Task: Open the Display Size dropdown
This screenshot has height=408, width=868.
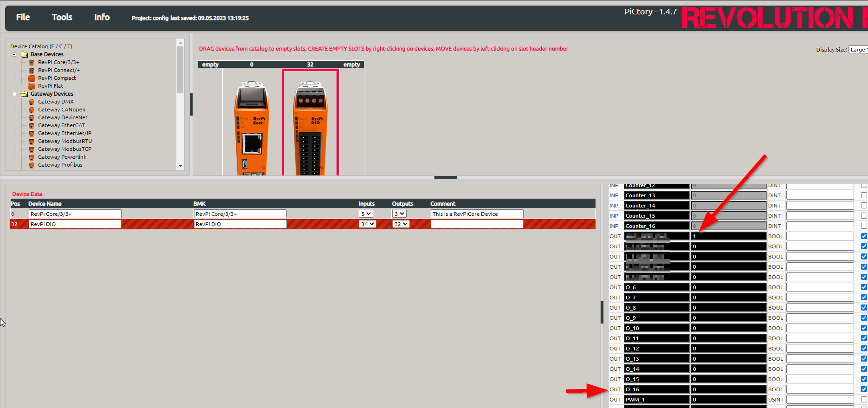Action: click(x=858, y=50)
